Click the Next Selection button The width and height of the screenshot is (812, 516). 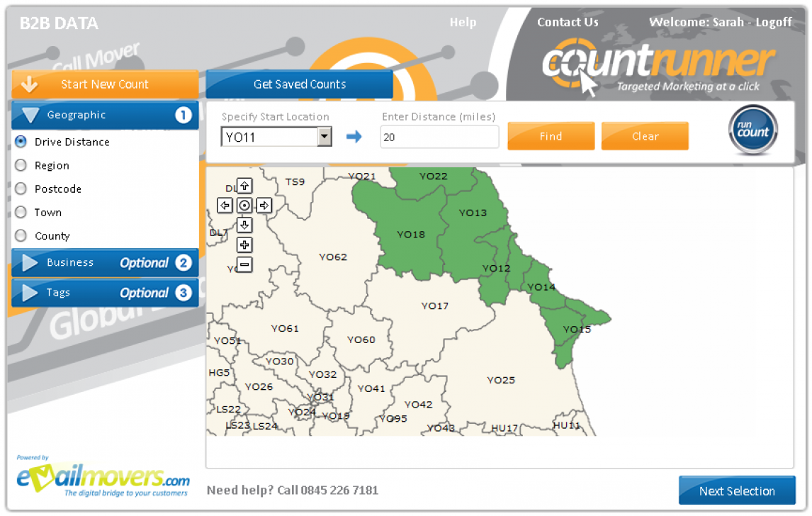pyautogui.click(x=736, y=490)
